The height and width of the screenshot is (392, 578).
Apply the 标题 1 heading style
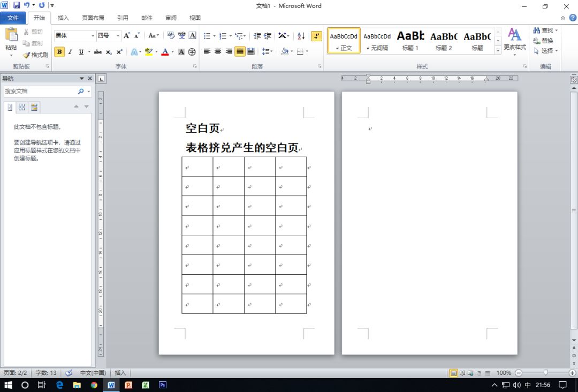[410, 41]
